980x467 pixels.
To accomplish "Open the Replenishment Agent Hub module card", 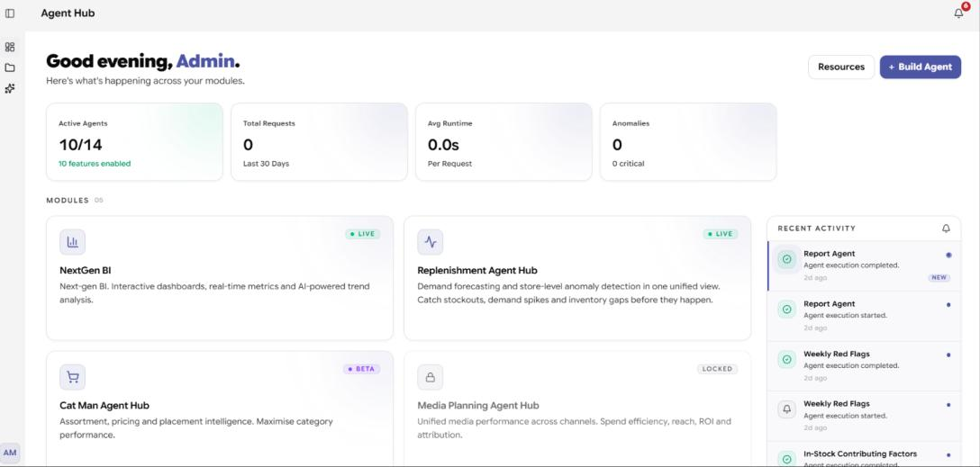I will 577,278.
